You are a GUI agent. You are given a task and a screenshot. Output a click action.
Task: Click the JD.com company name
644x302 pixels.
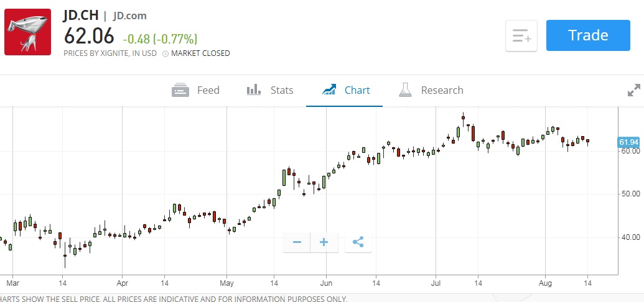130,16
